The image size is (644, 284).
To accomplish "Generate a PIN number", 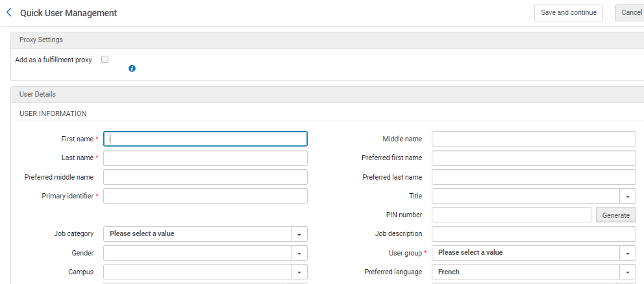I will (615, 215).
